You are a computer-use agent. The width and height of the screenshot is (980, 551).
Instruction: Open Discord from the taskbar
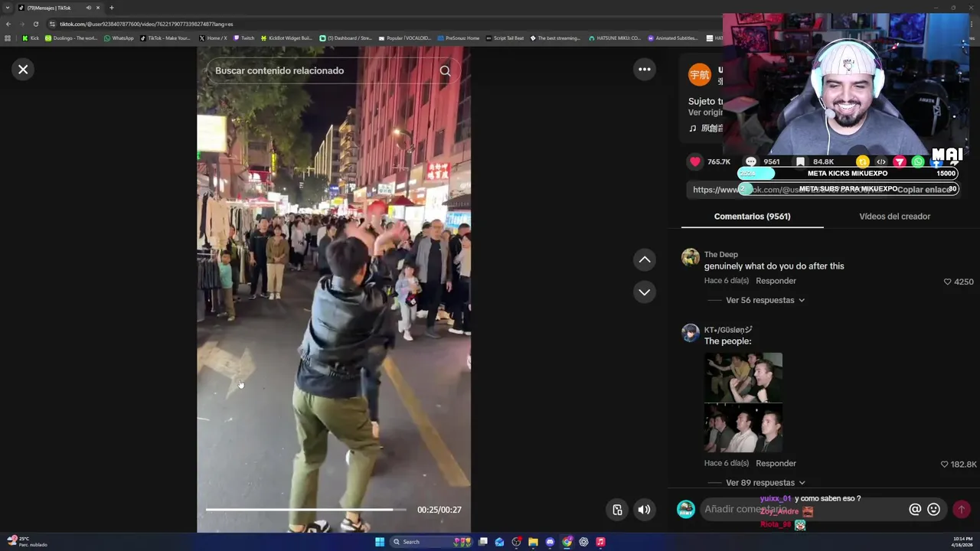pos(550,542)
